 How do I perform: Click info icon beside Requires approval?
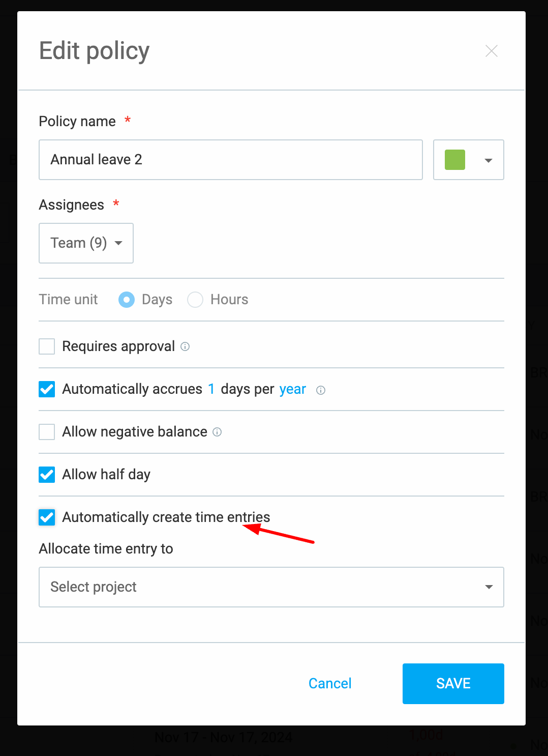[185, 346]
